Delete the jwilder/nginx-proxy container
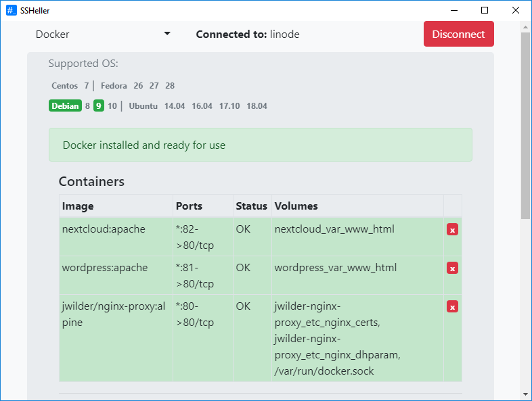The image size is (532, 401). click(x=452, y=307)
